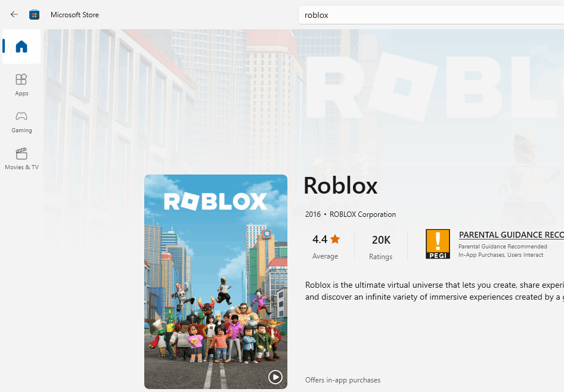Click the Roblox app title
This screenshot has height=392, width=564.
point(340,186)
